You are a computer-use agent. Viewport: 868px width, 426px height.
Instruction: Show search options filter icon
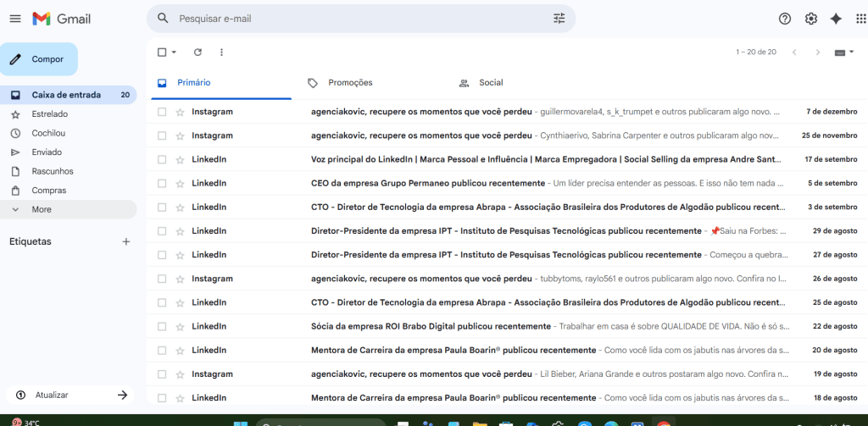[x=559, y=19]
